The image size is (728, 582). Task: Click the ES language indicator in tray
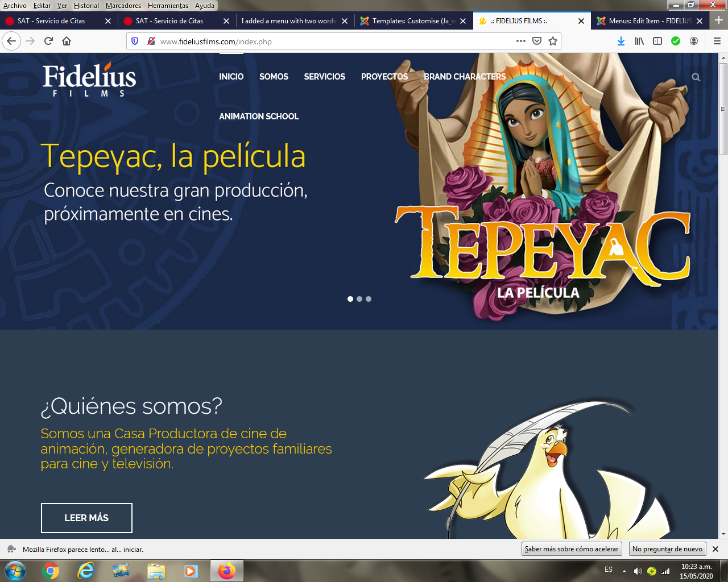pyautogui.click(x=609, y=569)
